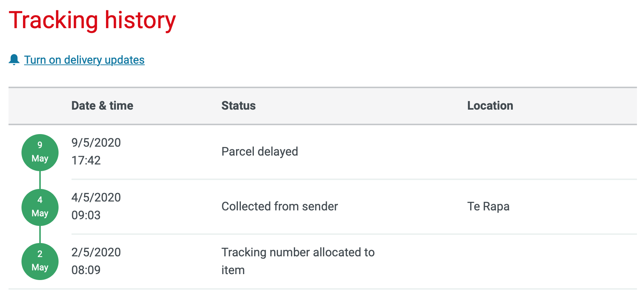Click the 4 May timeline marker
Viewport: 644px width, 303px height.
point(40,207)
